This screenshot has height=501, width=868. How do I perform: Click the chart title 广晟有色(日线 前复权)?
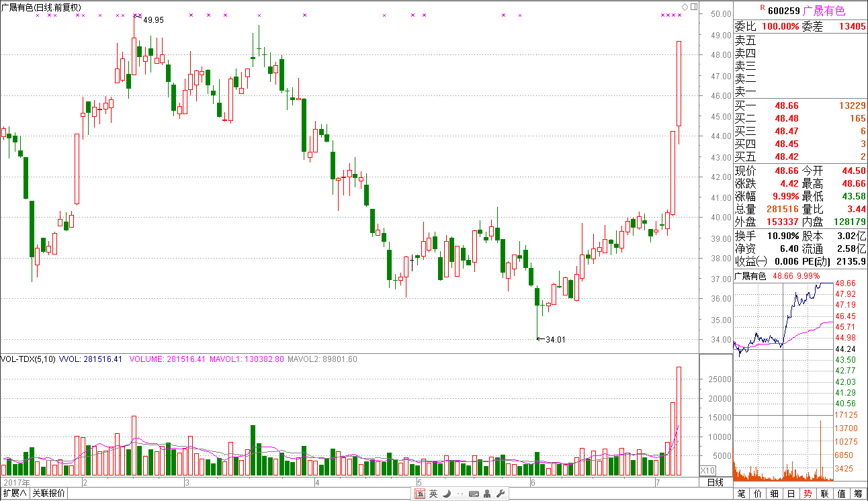point(41,7)
